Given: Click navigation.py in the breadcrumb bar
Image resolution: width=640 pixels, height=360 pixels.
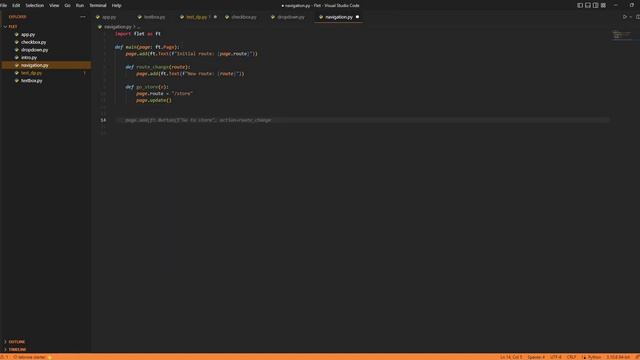Looking at the screenshot, I should 118,27.
